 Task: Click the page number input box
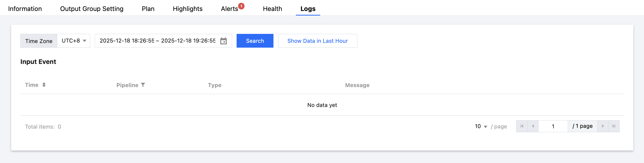(x=553, y=126)
